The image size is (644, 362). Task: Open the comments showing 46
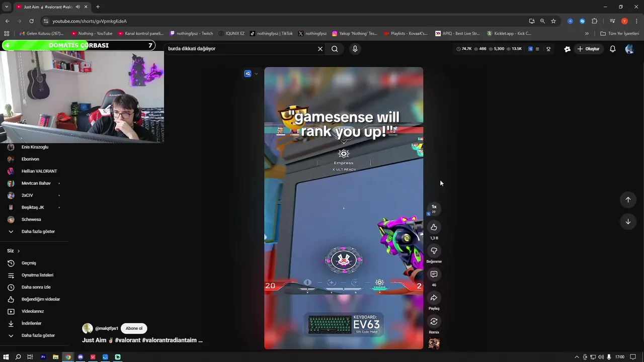click(434, 275)
